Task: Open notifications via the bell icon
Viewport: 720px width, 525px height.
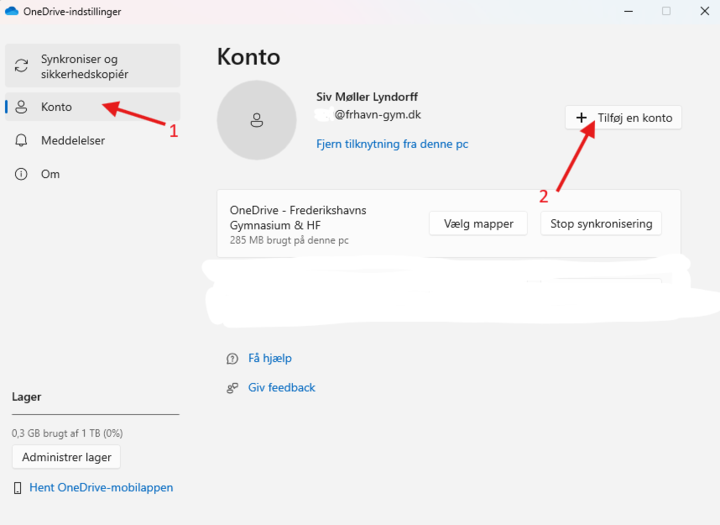Action: 21,141
